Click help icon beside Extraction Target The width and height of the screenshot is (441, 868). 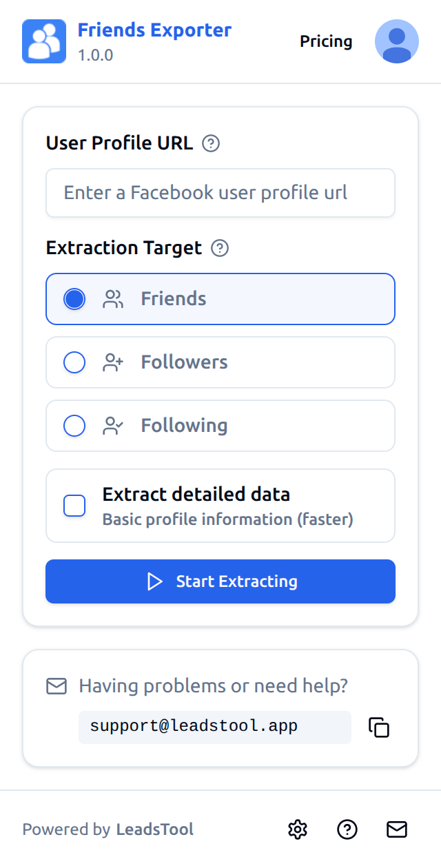point(220,248)
